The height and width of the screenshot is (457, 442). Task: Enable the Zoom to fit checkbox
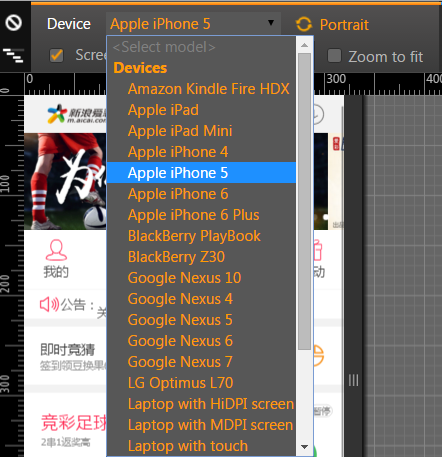(334, 56)
